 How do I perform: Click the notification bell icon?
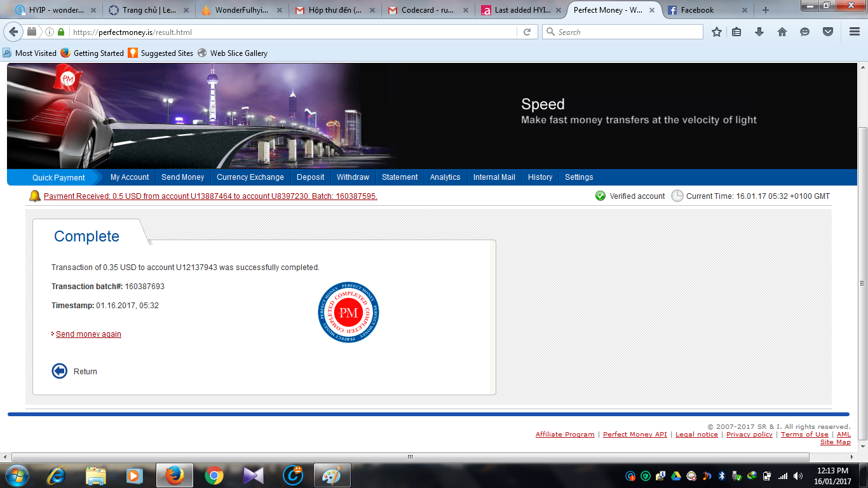pyautogui.click(x=35, y=196)
